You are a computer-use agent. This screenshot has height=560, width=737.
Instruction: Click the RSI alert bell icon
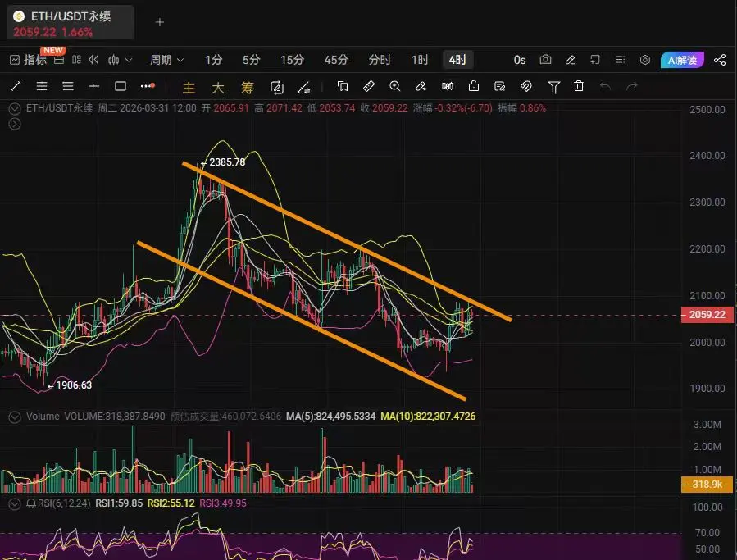31,503
